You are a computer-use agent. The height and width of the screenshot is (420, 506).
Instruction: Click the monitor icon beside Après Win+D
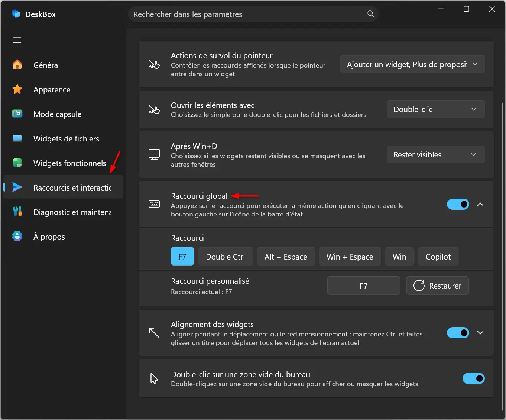tap(154, 154)
